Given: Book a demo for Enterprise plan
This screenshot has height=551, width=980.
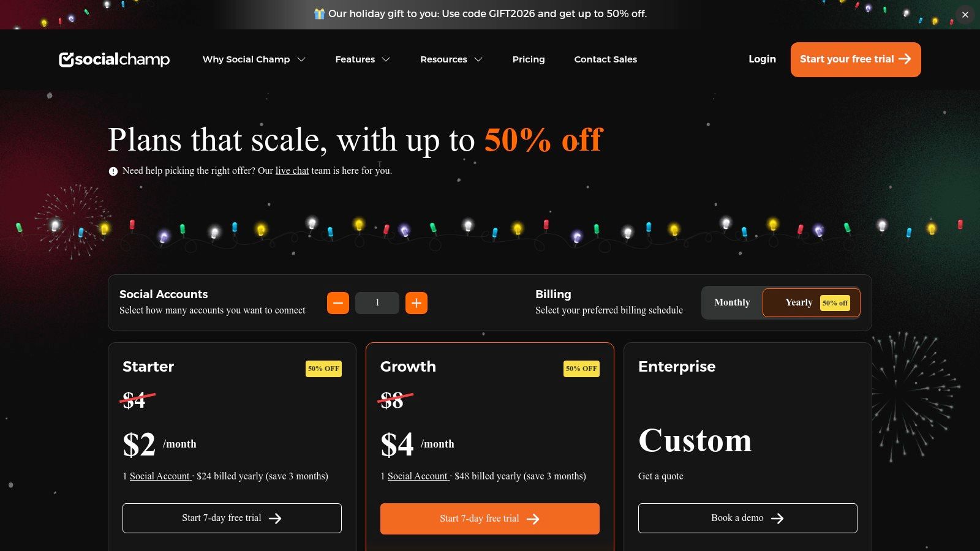Looking at the screenshot, I should [x=747, y=518].
